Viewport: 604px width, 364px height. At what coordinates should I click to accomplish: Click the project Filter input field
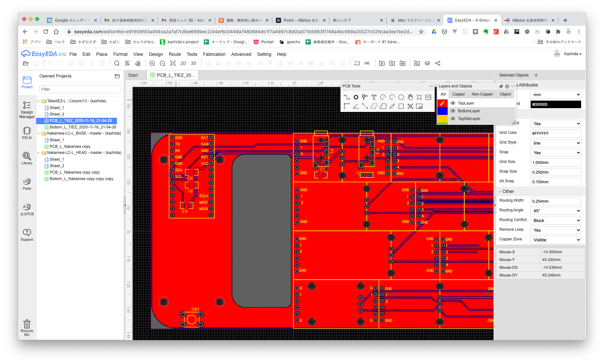(80, 89)
